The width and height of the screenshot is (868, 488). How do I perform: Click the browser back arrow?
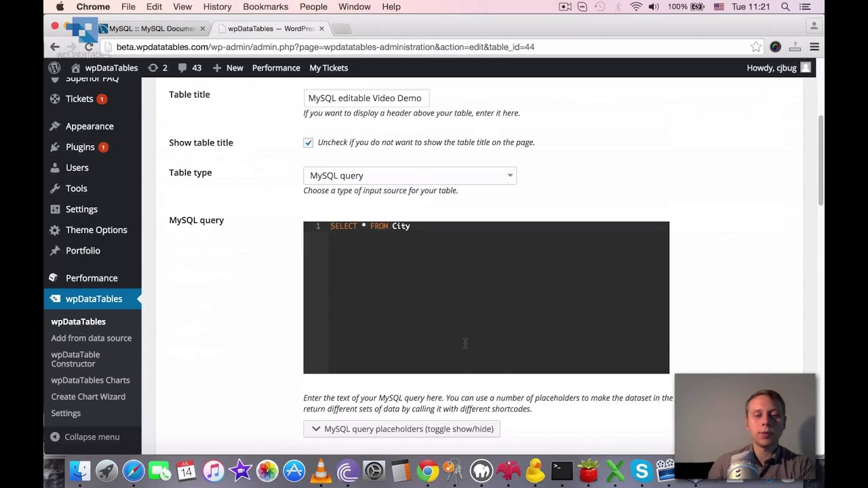pos(55,47)
